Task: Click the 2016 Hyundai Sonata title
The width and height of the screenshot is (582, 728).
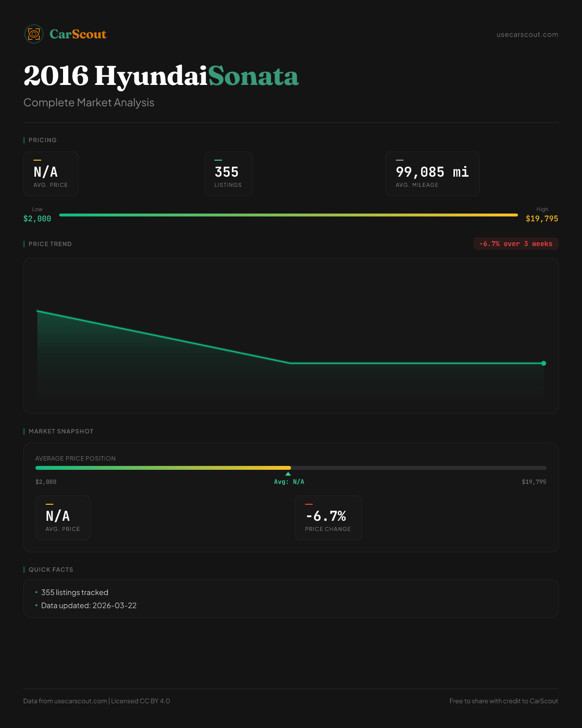Action: 161,76
